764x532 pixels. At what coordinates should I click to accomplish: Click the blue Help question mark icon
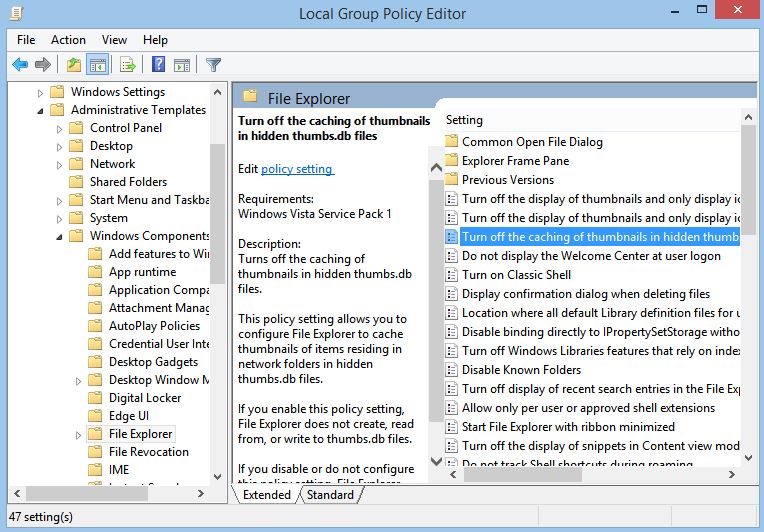[x=158, y=64]
